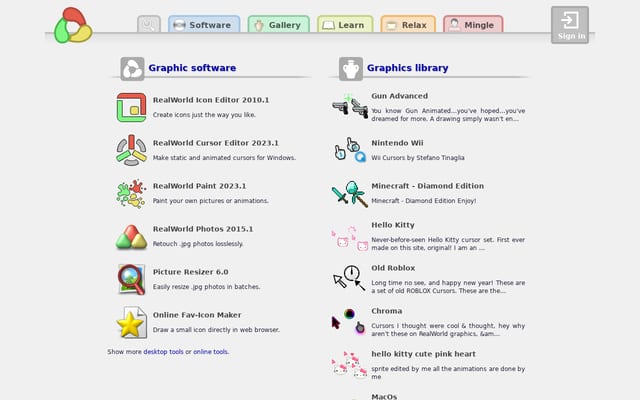
Task: Click the Online Fav-Icon Maker star icon
Action: point(131,322)
